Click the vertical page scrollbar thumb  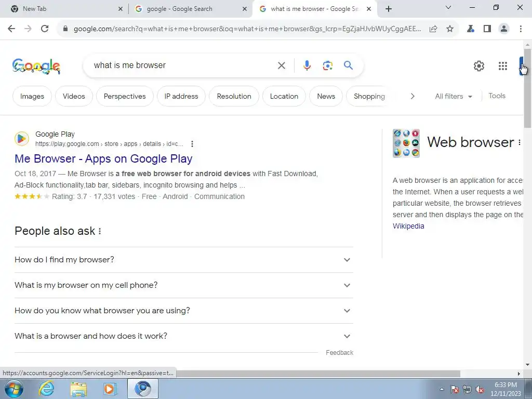(528, 88)
